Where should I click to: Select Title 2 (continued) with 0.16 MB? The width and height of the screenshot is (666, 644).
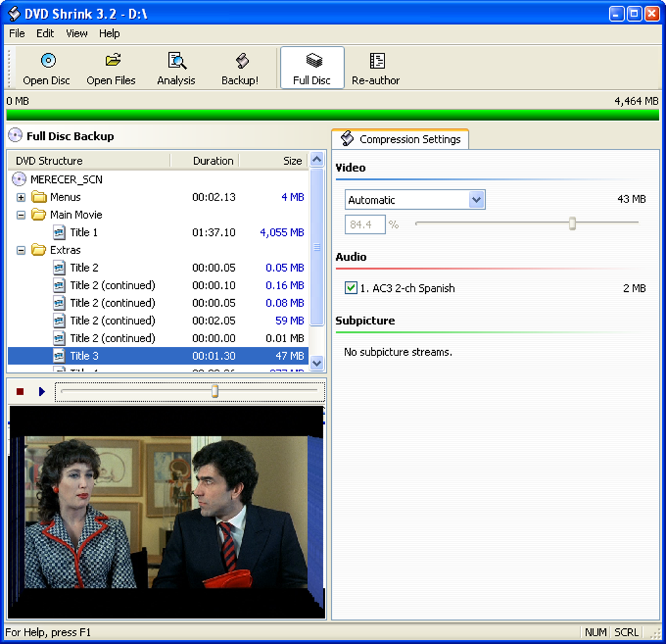pyautogui.click(x=158, y=285)
